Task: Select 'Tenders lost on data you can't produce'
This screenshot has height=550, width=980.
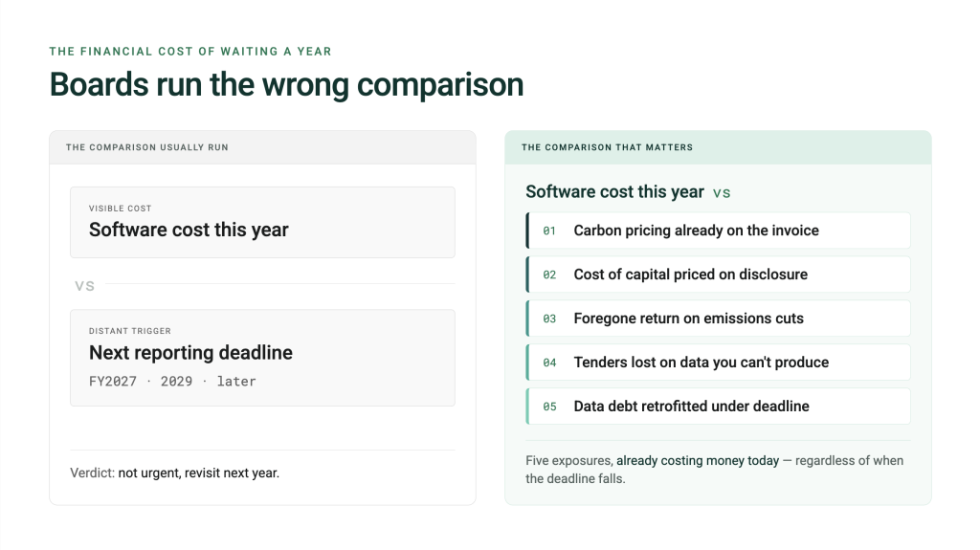Action: click(718, 363)
